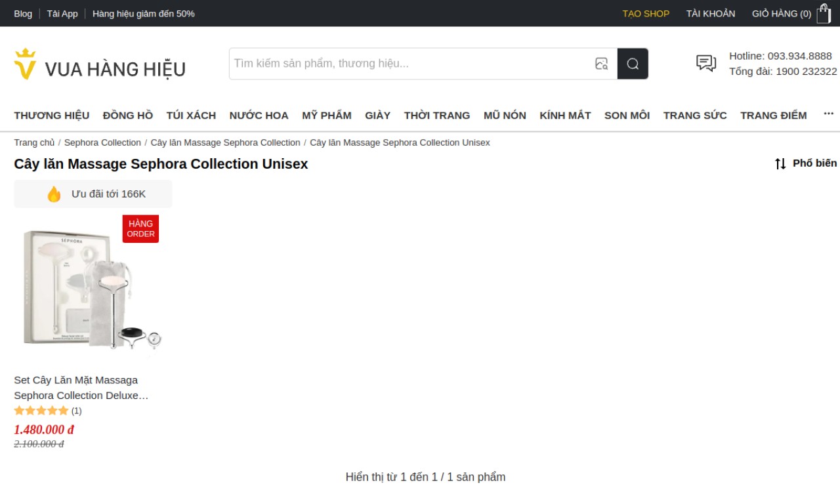Click the Cây lăn Massage Sephora Collection Unisex heading
This screenshot has height=504, width=840.
[x=161, y=164]
